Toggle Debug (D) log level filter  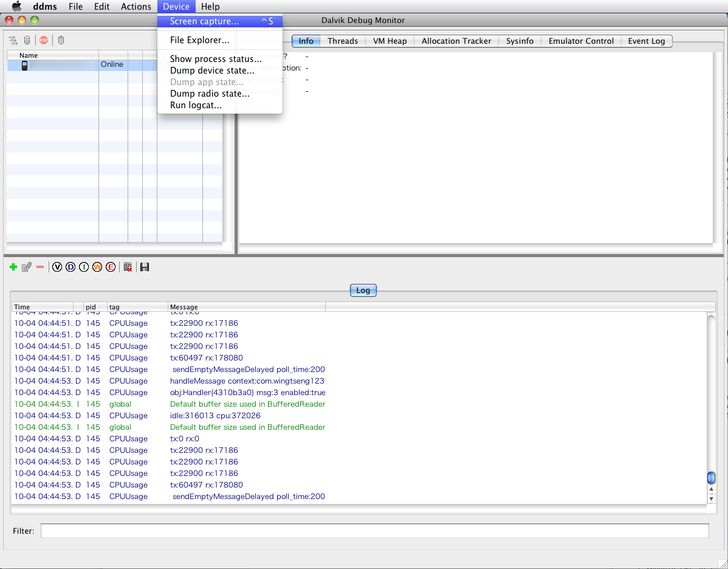click(70, 267)
